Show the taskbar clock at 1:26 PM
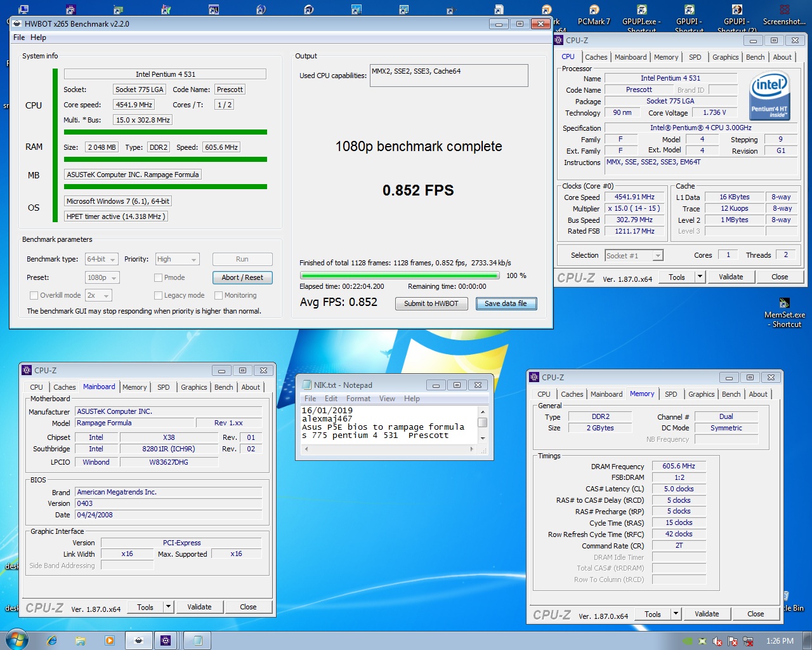This screenshot has height=650, width=812. tap(780, 641)
